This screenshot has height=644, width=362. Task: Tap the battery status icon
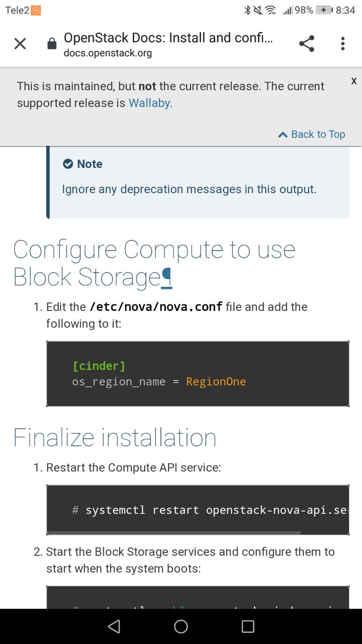324,10
